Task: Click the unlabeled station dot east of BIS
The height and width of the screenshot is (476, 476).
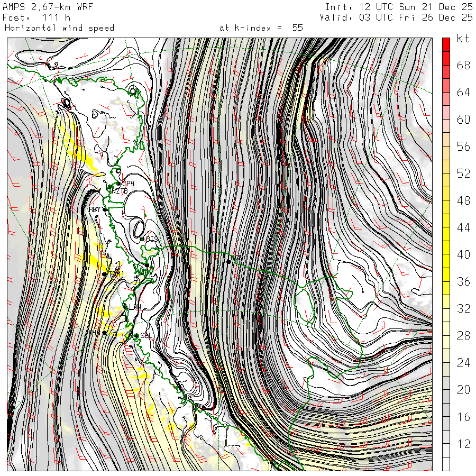Action: tap(228, 261)
